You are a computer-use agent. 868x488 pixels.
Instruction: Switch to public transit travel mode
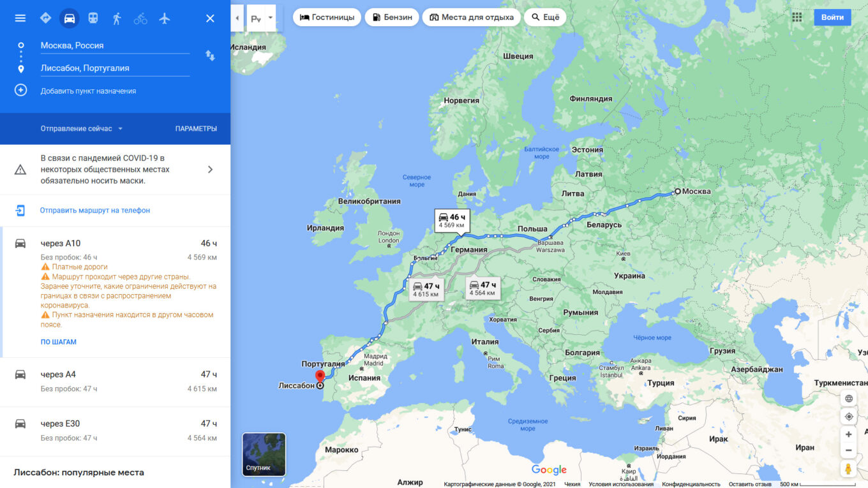coord(93,18)
